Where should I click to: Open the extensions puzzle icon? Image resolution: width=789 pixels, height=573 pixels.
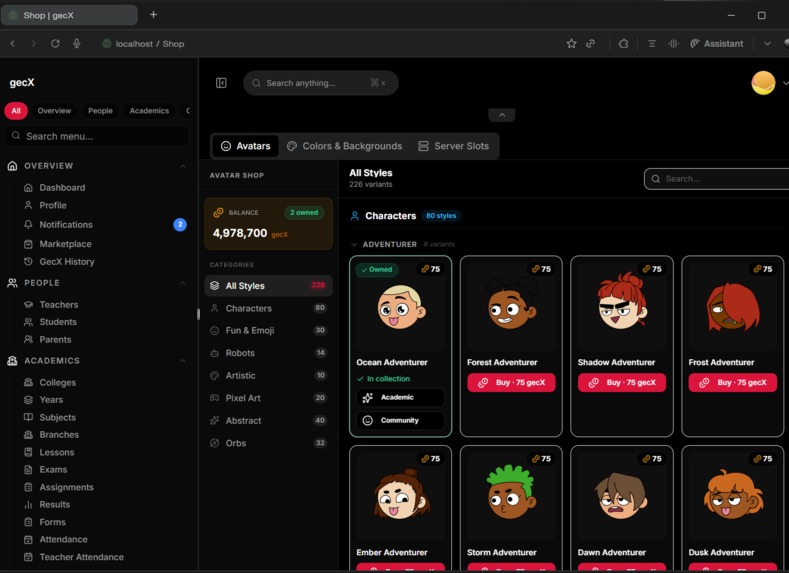click(x=623, y=44)
